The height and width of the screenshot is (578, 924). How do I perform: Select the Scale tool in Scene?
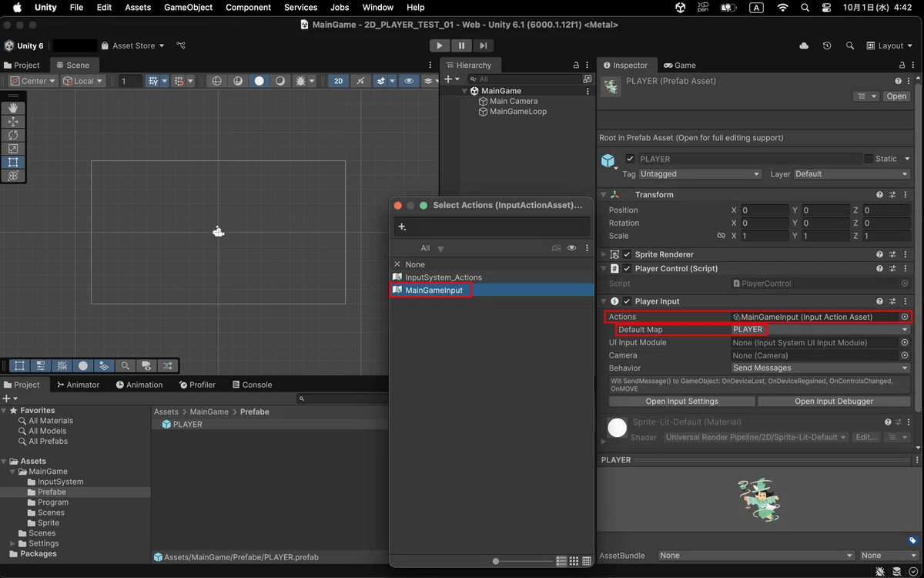click(13, 149)
